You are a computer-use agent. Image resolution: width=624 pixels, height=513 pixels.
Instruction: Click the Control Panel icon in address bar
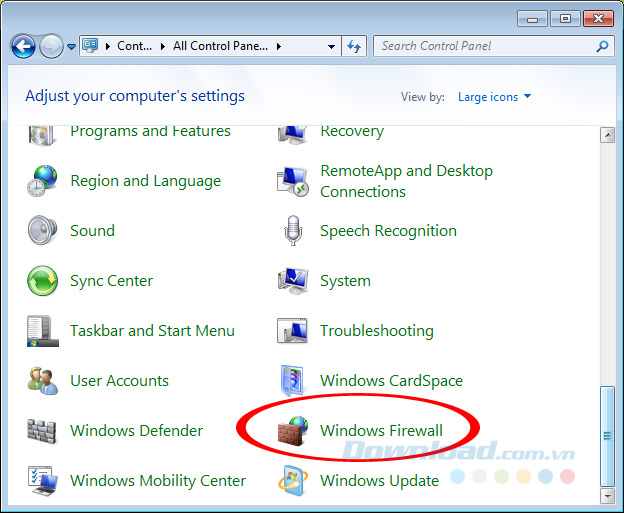point(90,46)
